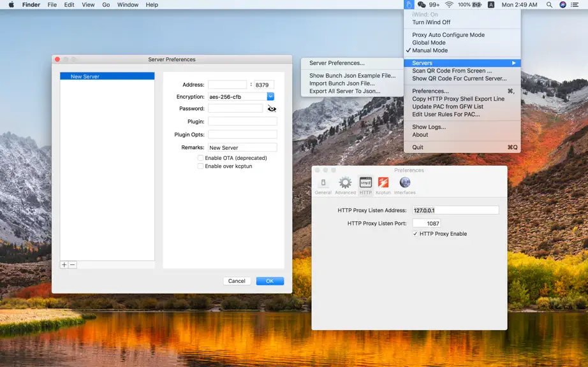This screenshot has width=588, height=367.
Task: Check Enable over kcptun option
Action: pos(201,166)
